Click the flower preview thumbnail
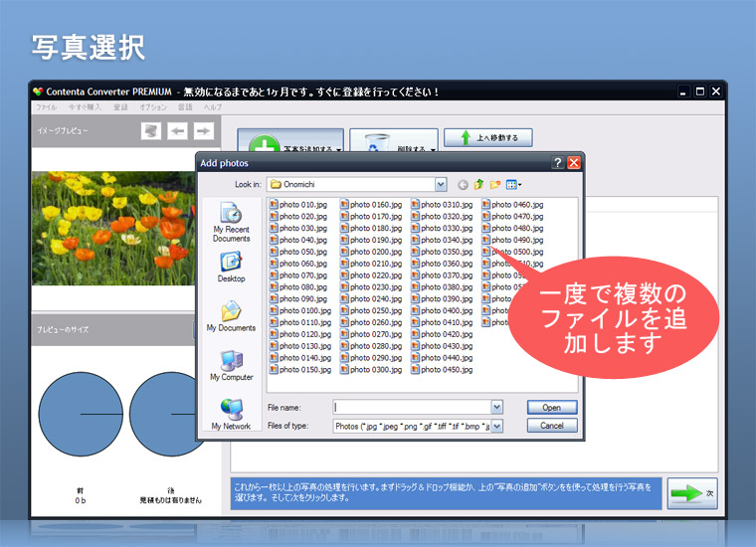Image resolution: width=756 pixels, height=547 pixels. pyautogui.click(x=113, y=228)
